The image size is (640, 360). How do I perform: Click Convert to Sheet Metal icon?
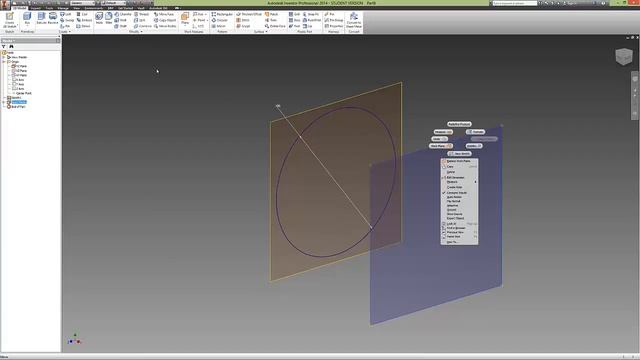tap(353, 20)
